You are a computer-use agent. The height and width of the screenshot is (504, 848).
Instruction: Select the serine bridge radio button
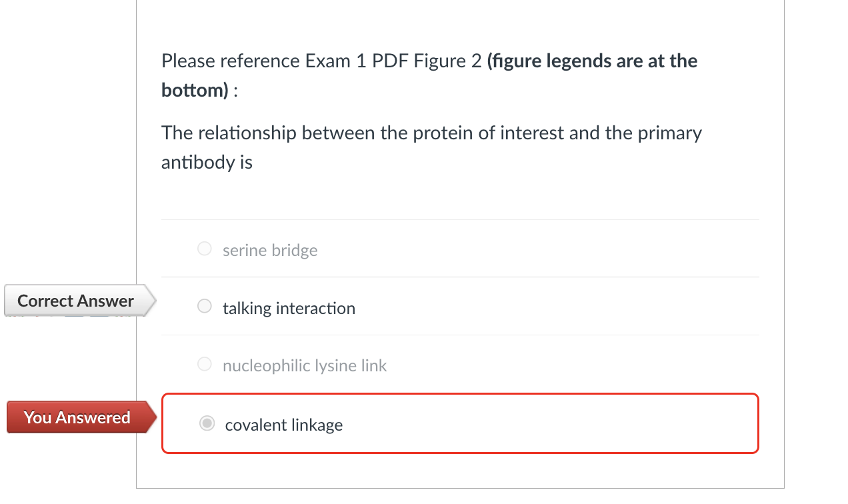pyautogui.click(x=205, y=249)
